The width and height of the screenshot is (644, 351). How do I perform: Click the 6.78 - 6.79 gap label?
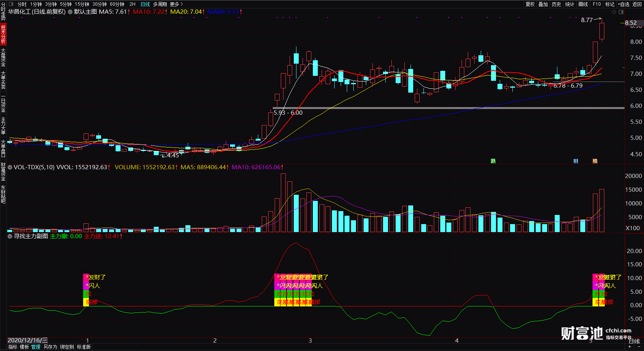coord(568,86)
